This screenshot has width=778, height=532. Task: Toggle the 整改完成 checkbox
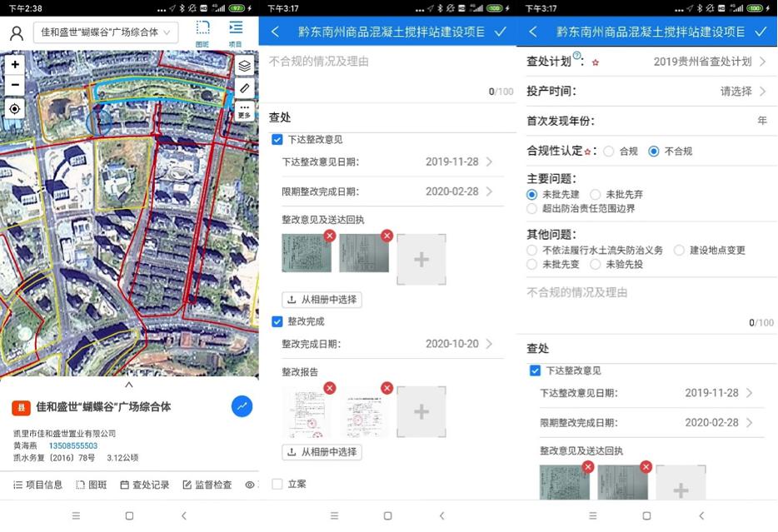[278, 321]
